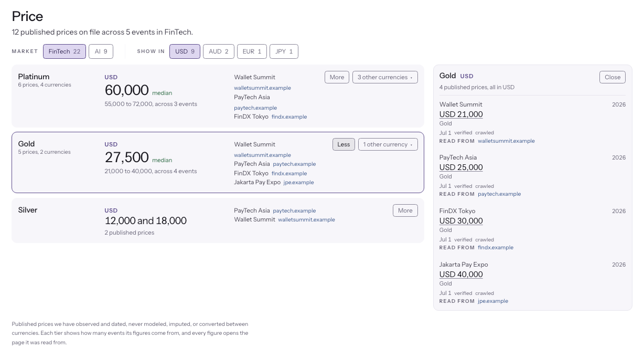Click the published prices footnote paragraph

(130, 333)
